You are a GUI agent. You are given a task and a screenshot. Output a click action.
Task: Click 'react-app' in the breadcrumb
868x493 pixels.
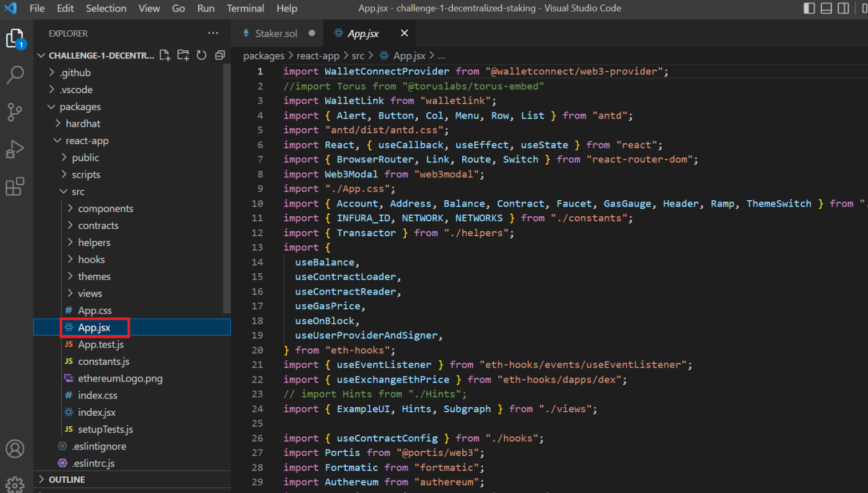pos(318,55)
